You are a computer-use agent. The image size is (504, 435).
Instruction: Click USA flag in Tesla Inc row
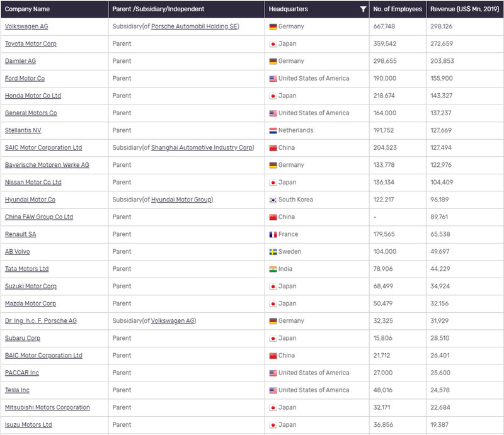273,391
